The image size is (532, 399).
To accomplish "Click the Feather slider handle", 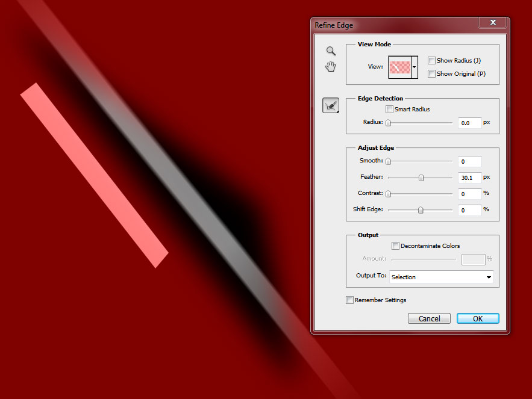I will tap(421, 178).
